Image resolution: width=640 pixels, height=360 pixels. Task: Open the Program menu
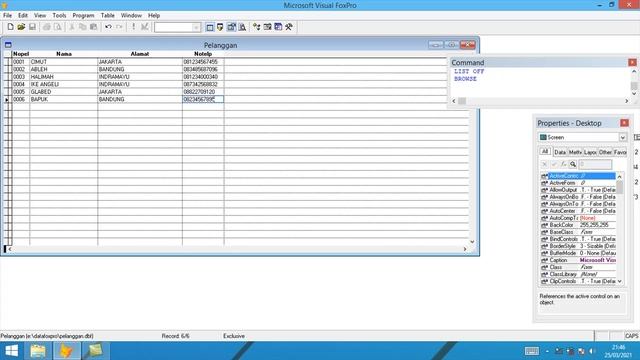[83, 16]
